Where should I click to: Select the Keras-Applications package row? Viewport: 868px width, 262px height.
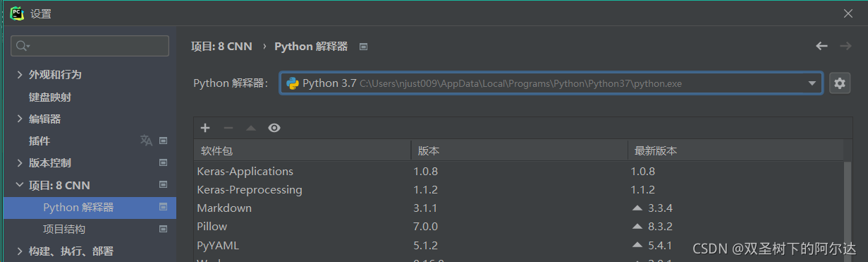pyautogui.click(x=518, y=172)
